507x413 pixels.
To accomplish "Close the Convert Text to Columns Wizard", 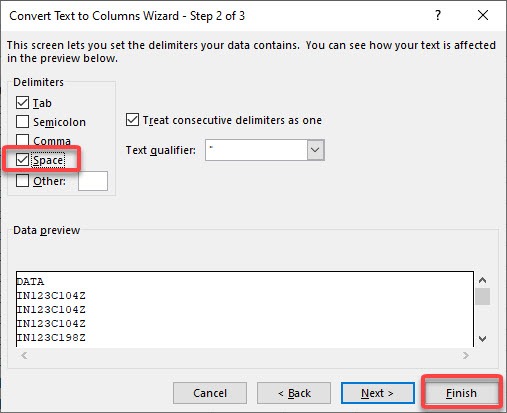I will pos(483,15).
